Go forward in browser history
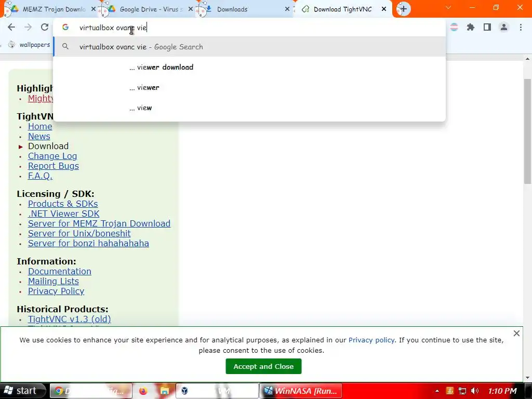 [28, 27]
